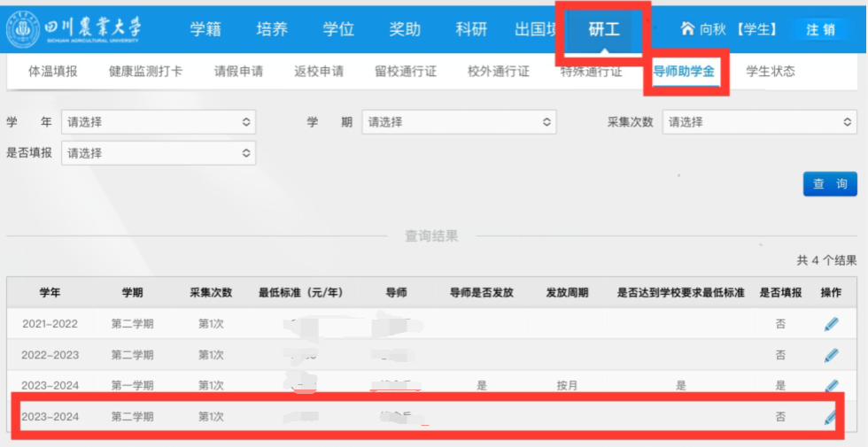Expand the 学年 dropdown

tap(158, 122)
